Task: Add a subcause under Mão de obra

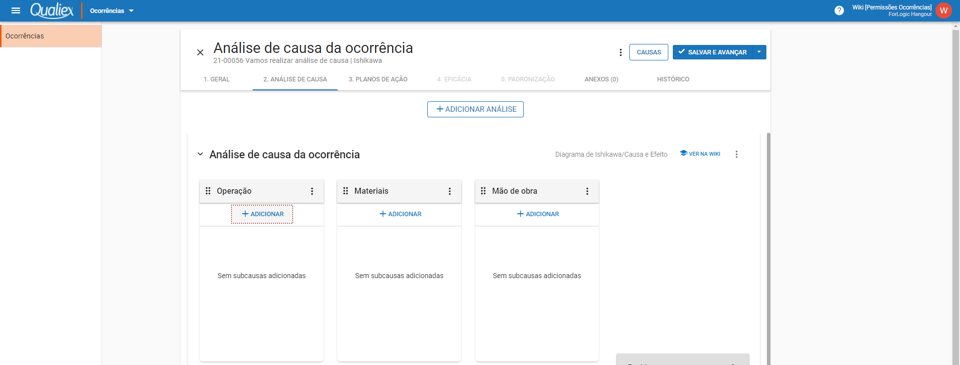Action: (538, 214)
